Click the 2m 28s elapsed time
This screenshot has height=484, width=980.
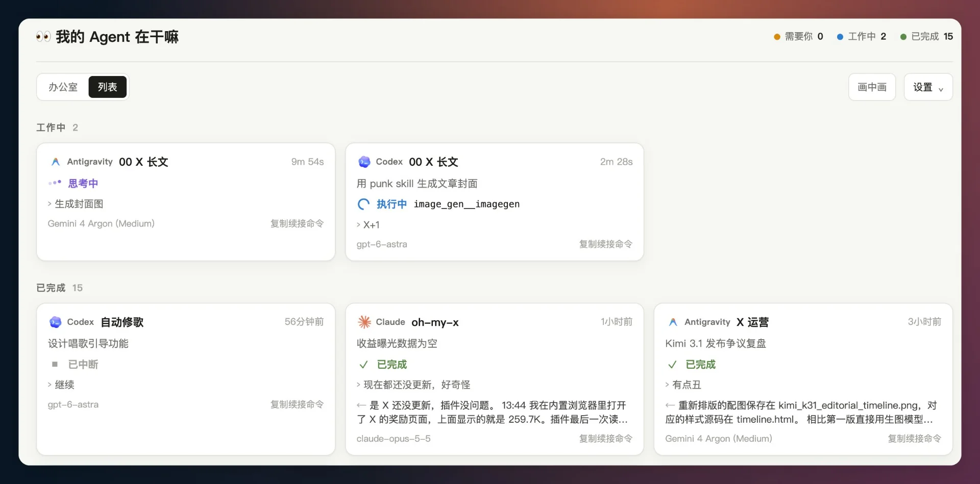(x=616, y=162)
